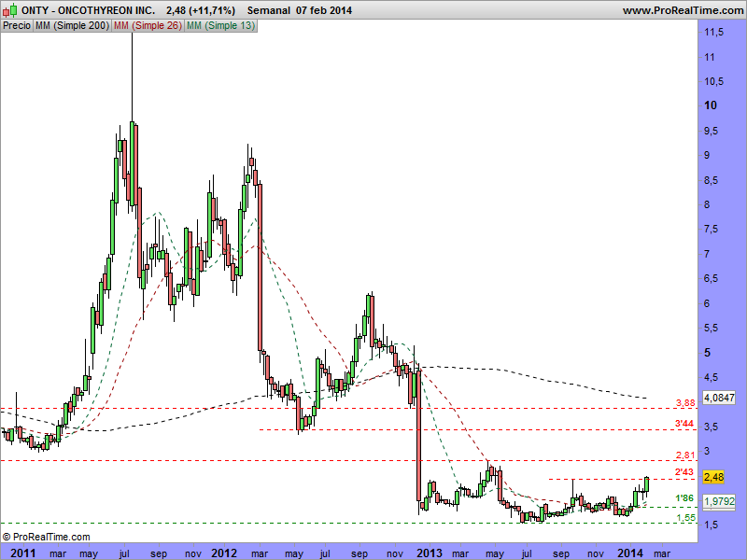Click the 4,0847 moving average value box
The width and height of the screenshot is (747, 560).
(719, 398)
